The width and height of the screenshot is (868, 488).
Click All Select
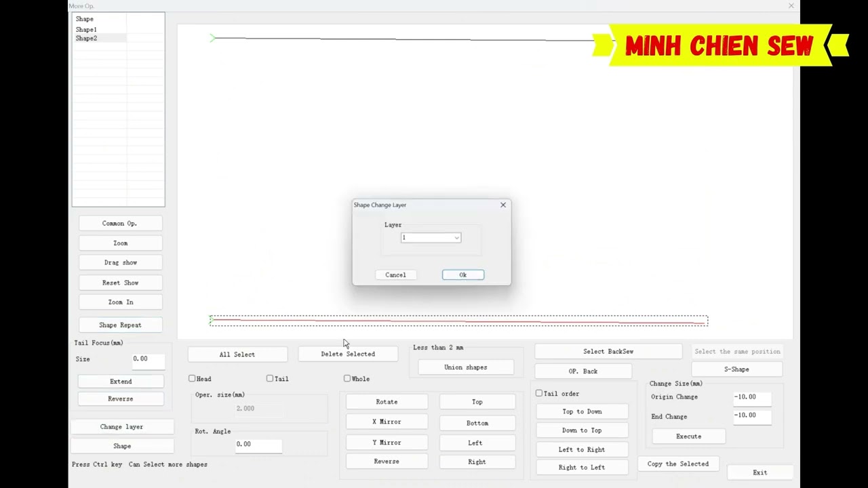[237, 354]
